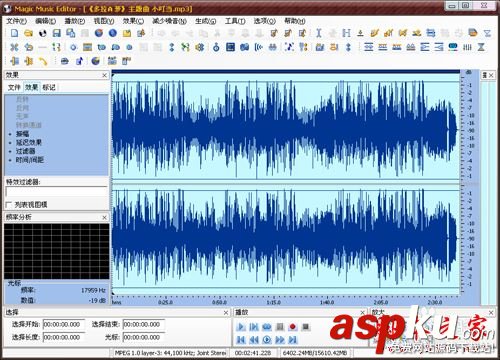Screen dimensions: 500x360
Task: Open the 视图(V) menu
Action: tap(104, 21)
